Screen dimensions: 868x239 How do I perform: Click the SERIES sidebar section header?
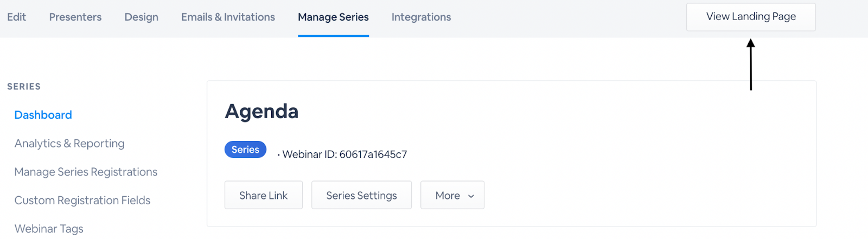[x=24, y=86]
